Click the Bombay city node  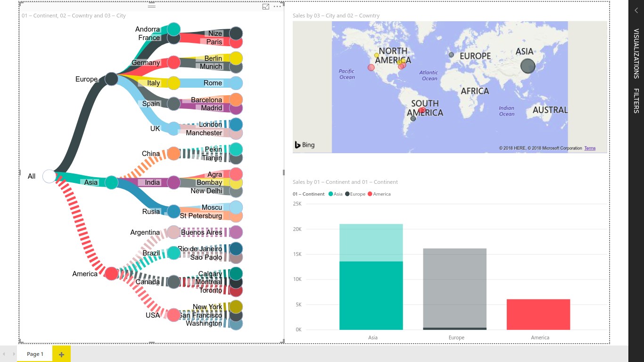point(236,182)
